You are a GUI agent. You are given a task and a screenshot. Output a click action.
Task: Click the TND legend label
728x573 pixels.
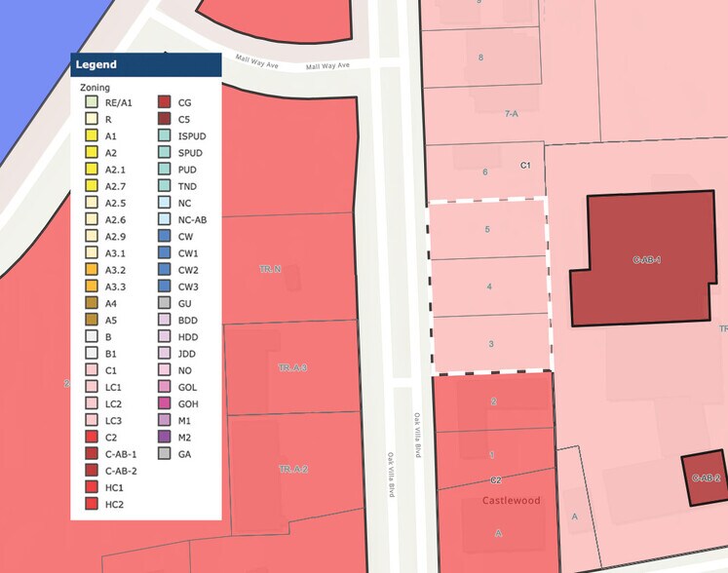coord(187,186)
